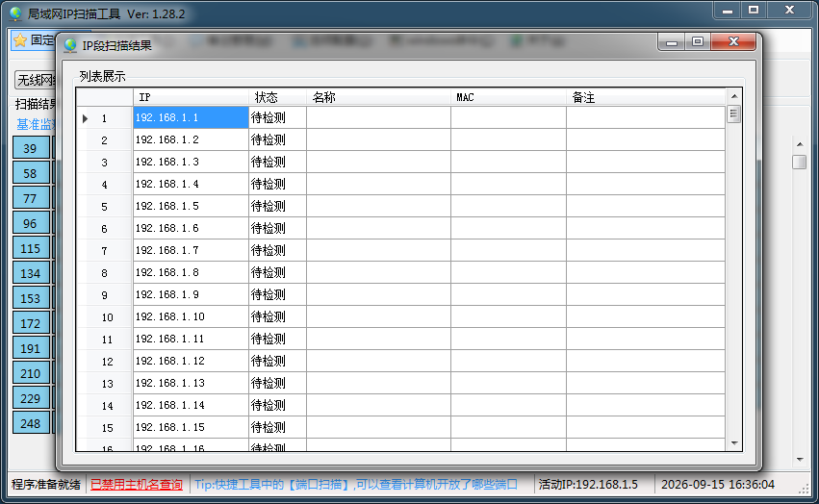Select the cell 192.168.1.7
Screen dimensions: 819x504
(x=191, y=250)
